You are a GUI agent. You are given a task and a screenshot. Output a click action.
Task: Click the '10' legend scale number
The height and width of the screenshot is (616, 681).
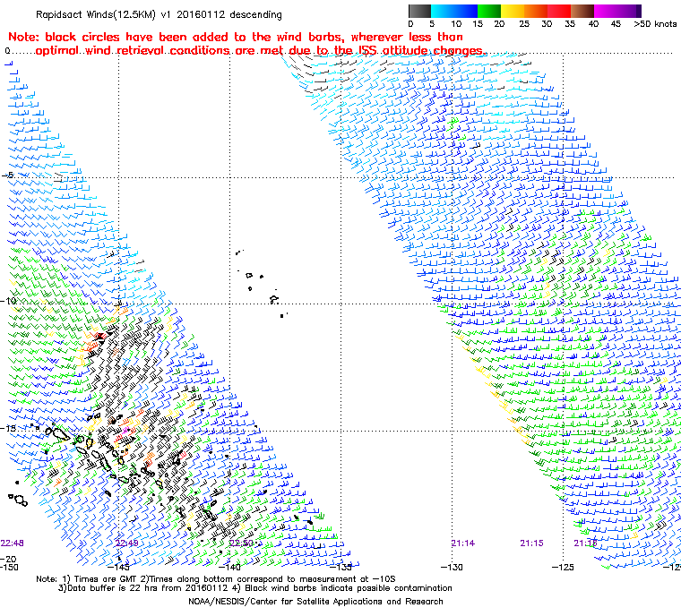coord(456,24)
